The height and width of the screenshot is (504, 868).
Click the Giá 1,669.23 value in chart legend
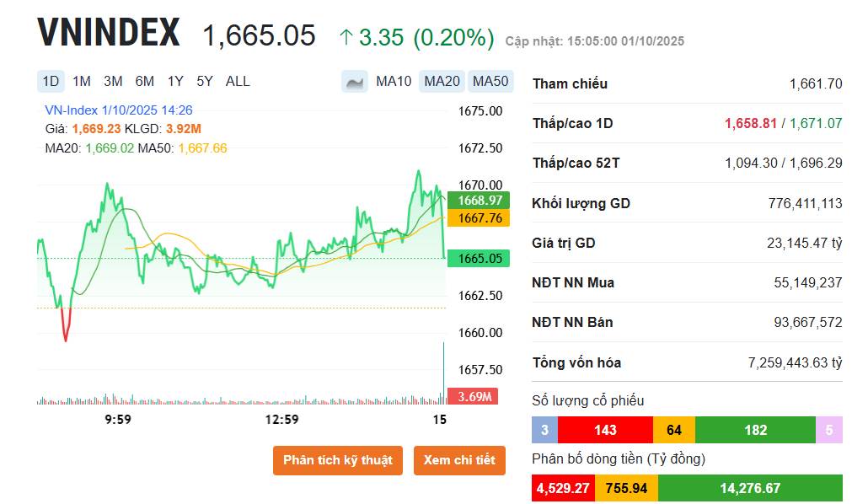tap(96, 129)
